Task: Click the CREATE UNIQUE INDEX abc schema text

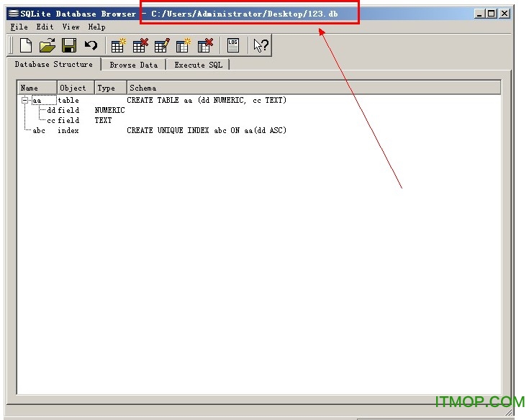Action: (x=207, y=130)
